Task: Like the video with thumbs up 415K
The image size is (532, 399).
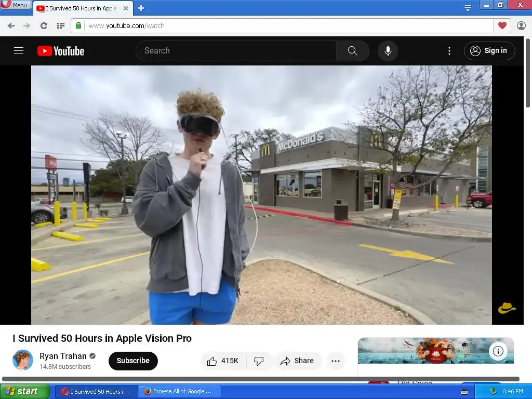Action: pos(223,361)
